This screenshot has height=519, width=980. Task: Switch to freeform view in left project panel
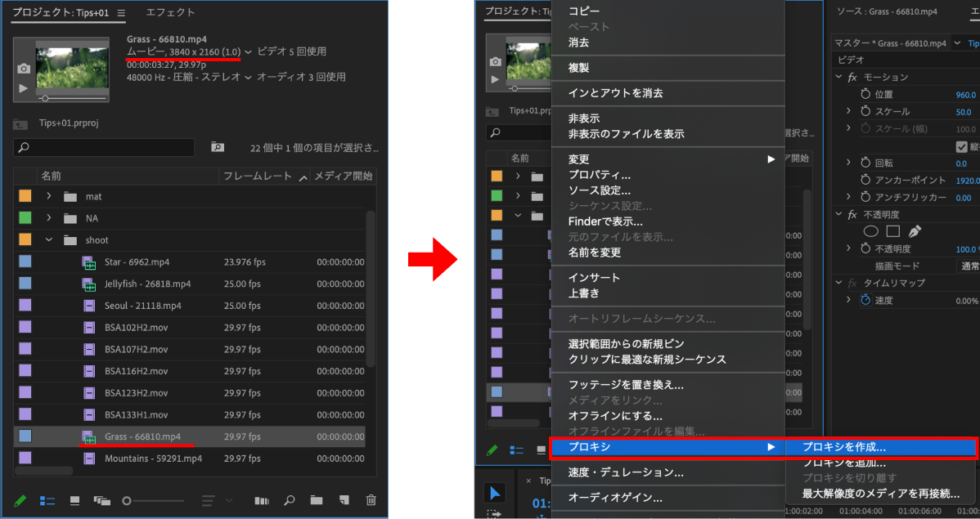tap(102, 500)
